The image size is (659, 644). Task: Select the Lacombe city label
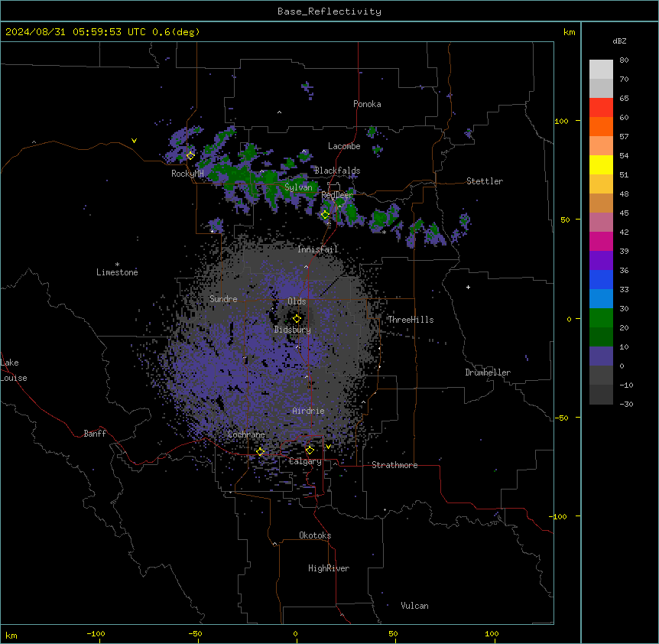pyautogui.click(x=344, y=146)
